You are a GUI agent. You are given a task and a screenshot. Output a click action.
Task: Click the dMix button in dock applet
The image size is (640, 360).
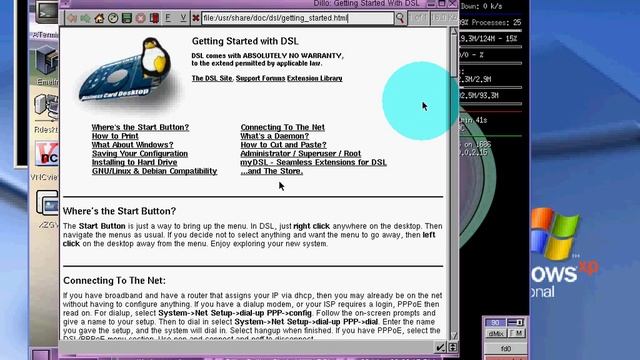496,333
